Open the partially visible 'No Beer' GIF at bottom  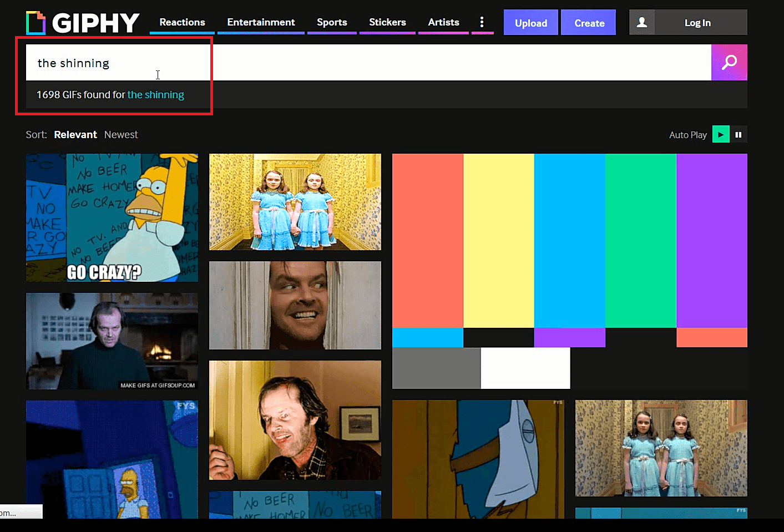click(x=295, y=505)
